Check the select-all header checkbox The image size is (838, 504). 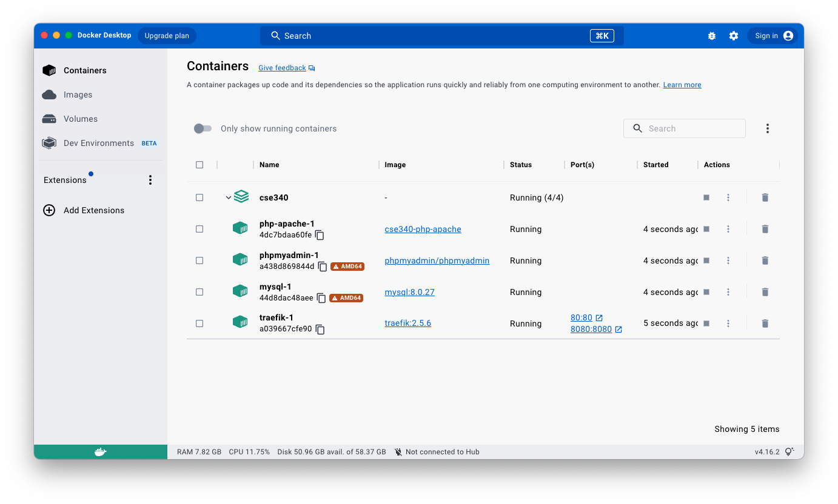[x=199, y=165]
